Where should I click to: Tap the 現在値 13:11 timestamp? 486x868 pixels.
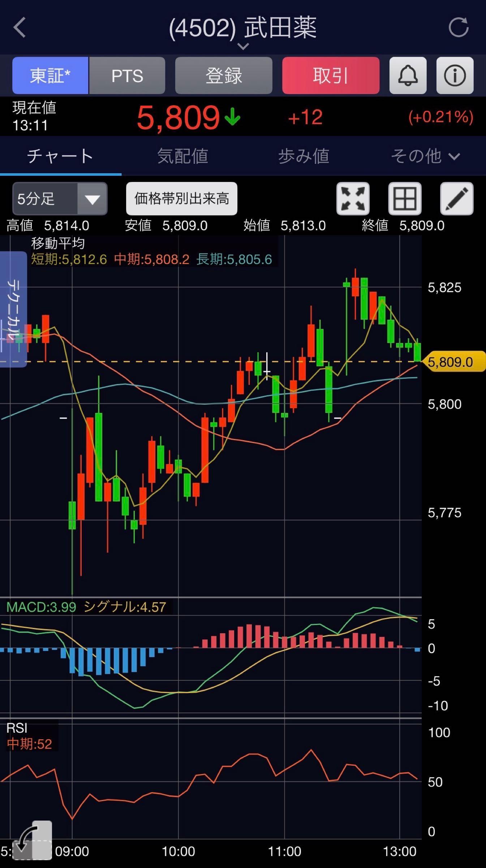point(34,116)
